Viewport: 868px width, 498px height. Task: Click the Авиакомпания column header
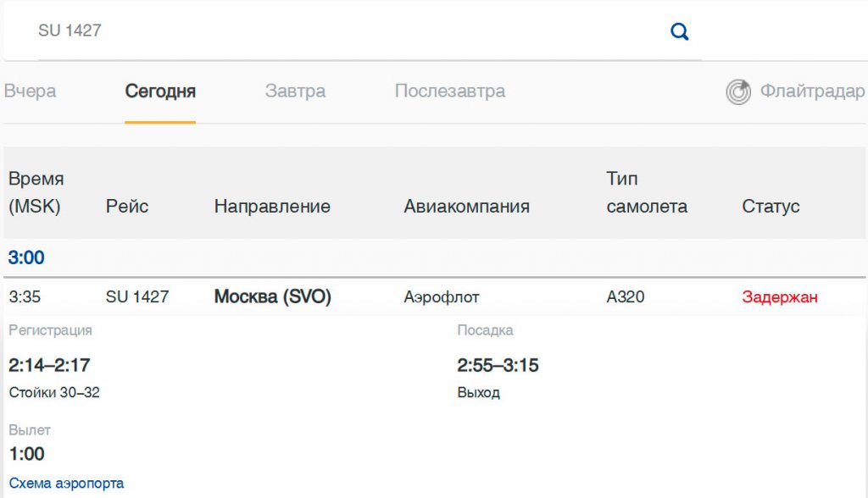[466, 207]
